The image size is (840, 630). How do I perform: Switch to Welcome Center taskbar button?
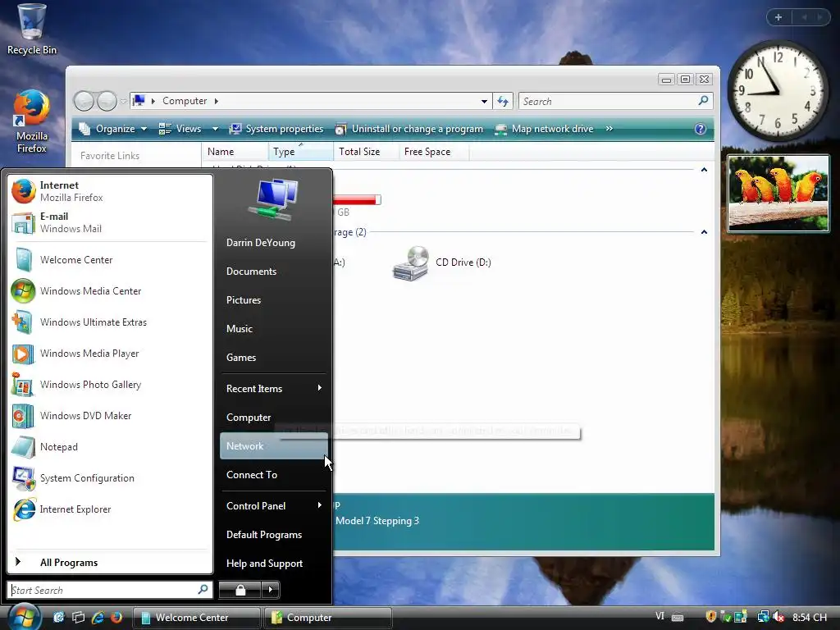click(196, 618)
